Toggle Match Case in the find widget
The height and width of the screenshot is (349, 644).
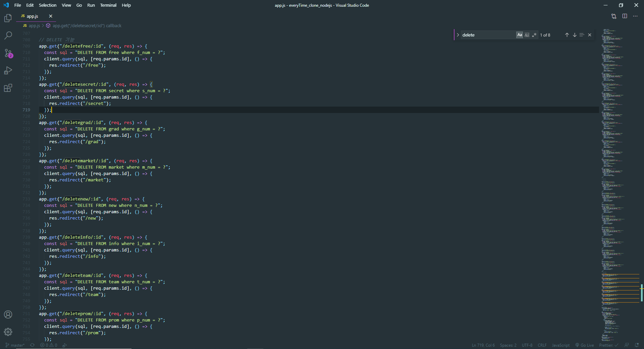tap(520, 35)
